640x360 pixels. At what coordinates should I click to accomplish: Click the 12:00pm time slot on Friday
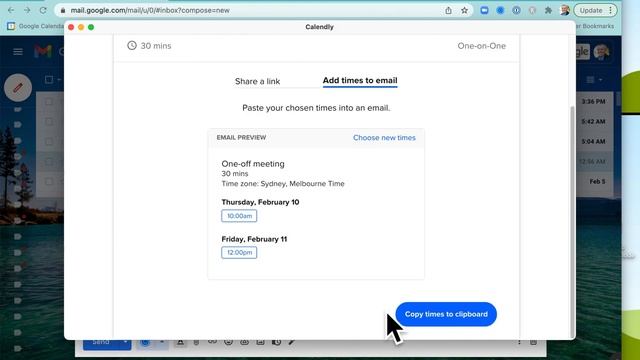(239, 253)
